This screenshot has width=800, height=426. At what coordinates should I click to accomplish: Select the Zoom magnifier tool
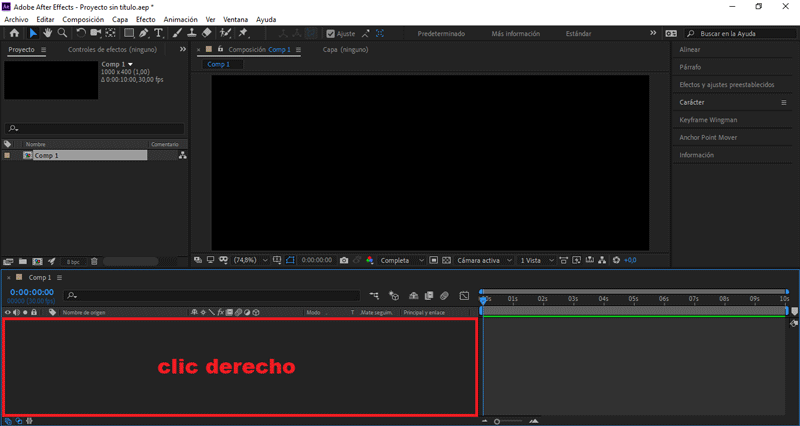(62, 33)
